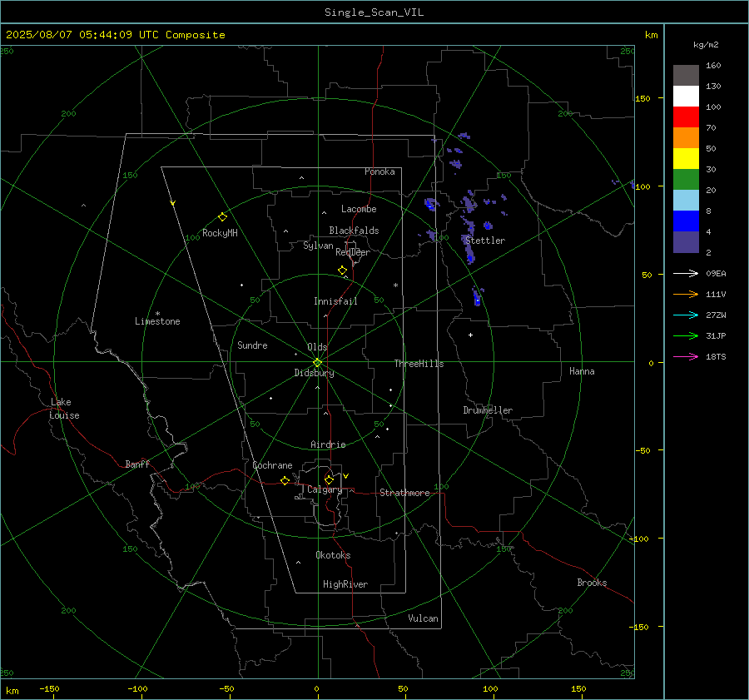The image size is (749, 700).
Task: Select the Vulcan label on the map
Action: (423, 618)
